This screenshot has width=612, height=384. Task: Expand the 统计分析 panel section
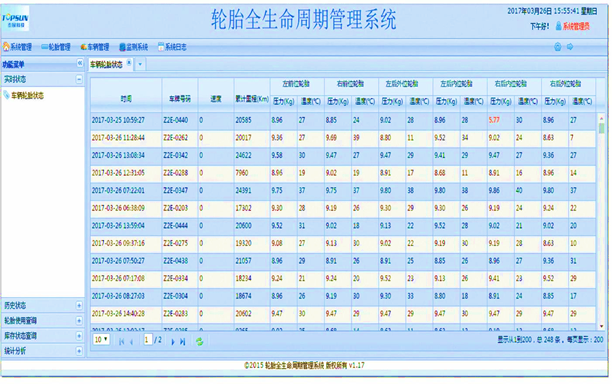click(x=79, y=351)
